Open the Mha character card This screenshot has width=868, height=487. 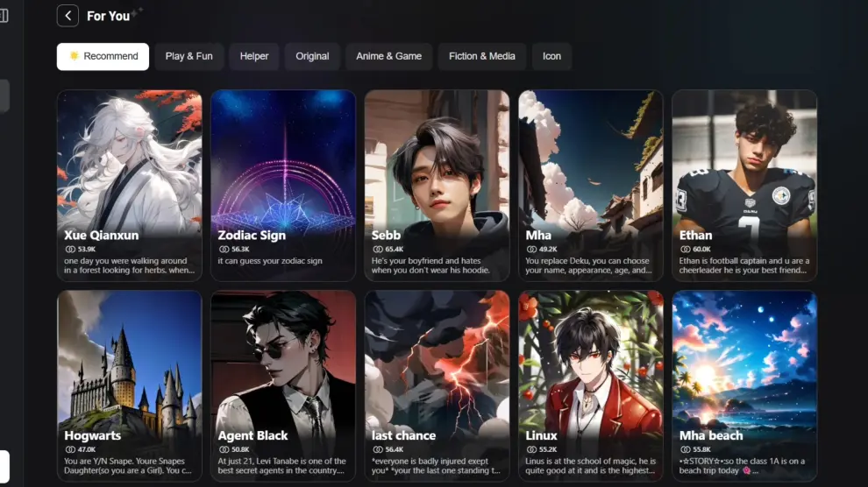[x=591, y=185]
